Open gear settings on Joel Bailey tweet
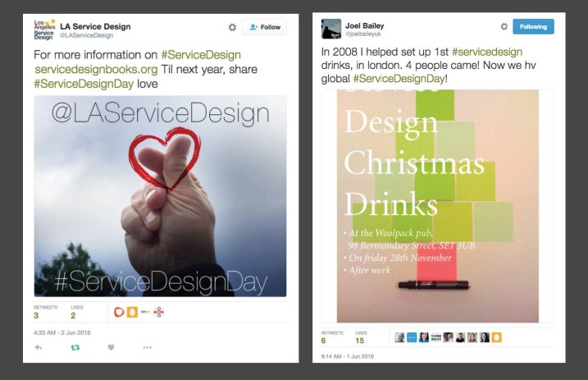The image size is (588, 380). (x=504, y=26)
